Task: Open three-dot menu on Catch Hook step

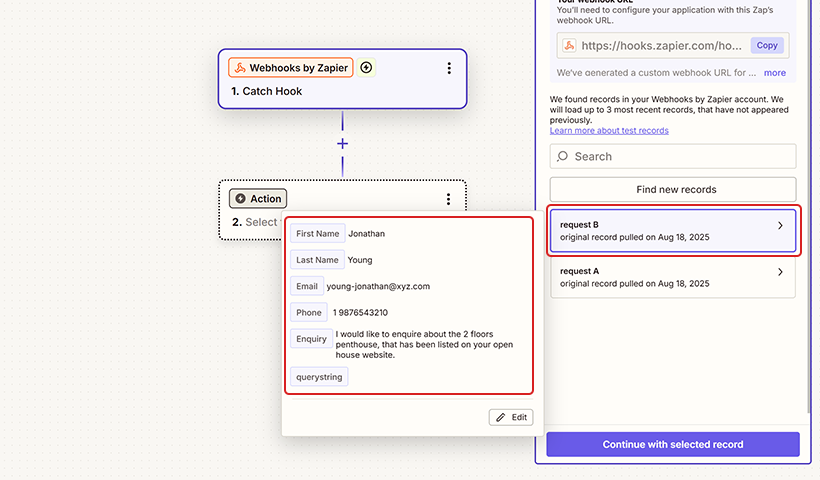Action: 449,68
